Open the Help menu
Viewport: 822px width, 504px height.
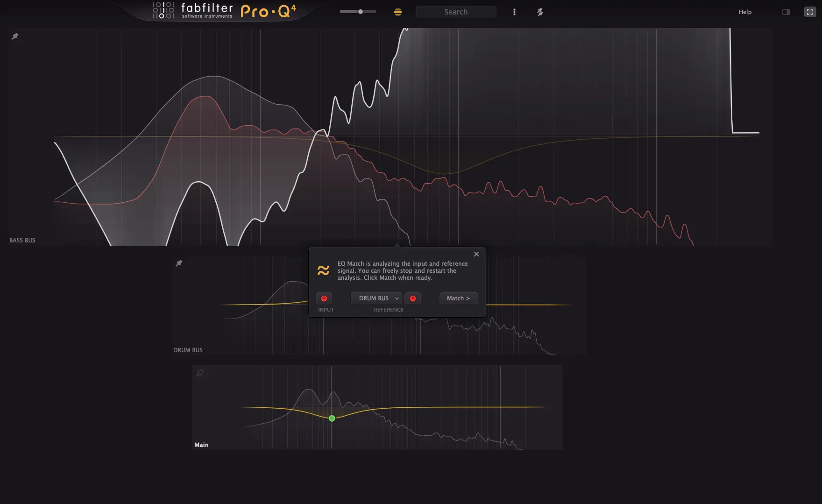745,12
